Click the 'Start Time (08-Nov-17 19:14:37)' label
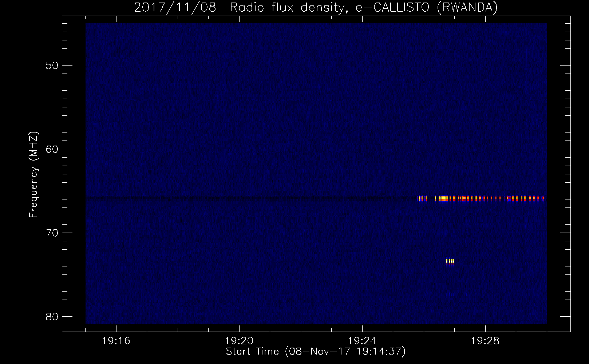589x364 pixels. coord(316,352)
